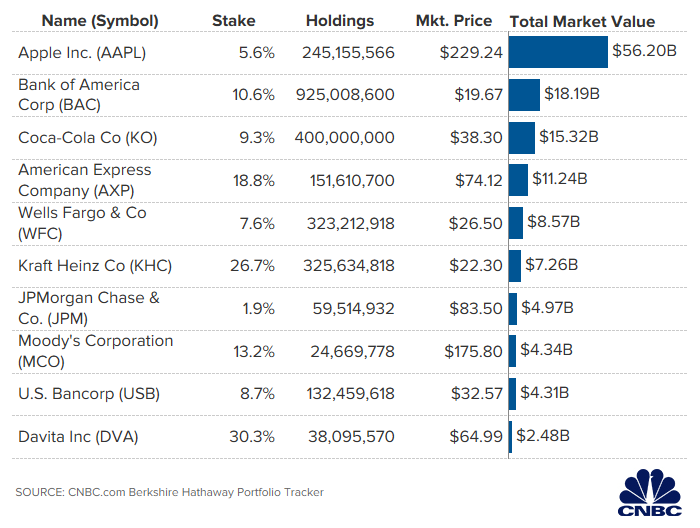
Task: Click the Mkt. Price column header
Action: (456, 20)
